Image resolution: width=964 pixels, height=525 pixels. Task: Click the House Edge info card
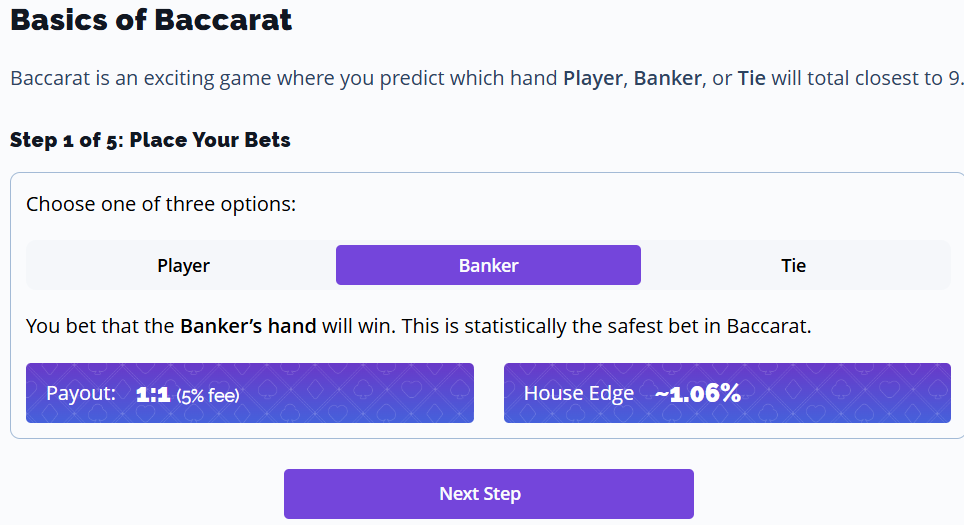point(727,393)
